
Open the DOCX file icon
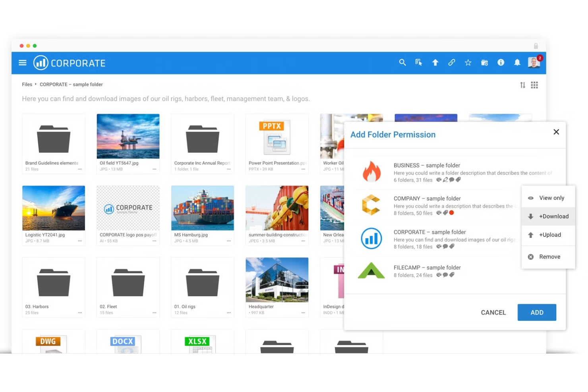[126, 344]
